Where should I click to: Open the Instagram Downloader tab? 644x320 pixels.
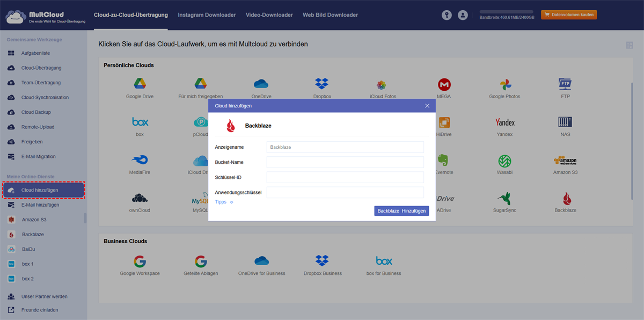[x=207, y=15]
